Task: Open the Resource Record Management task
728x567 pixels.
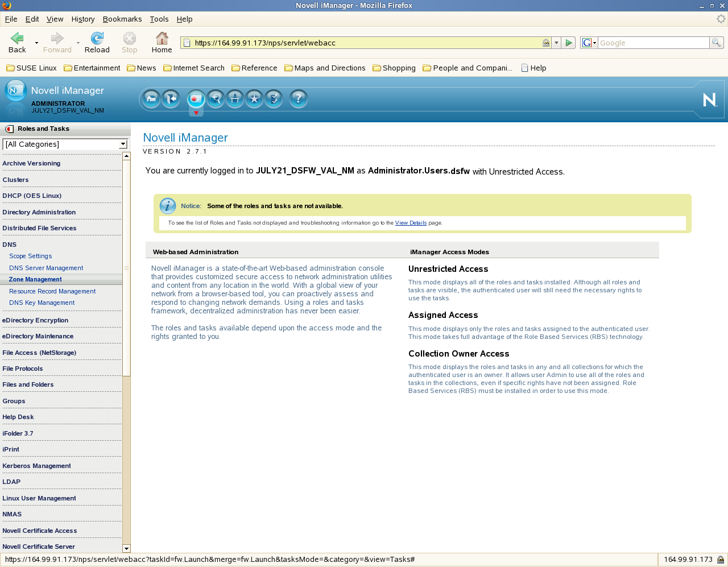Action: 52,291
